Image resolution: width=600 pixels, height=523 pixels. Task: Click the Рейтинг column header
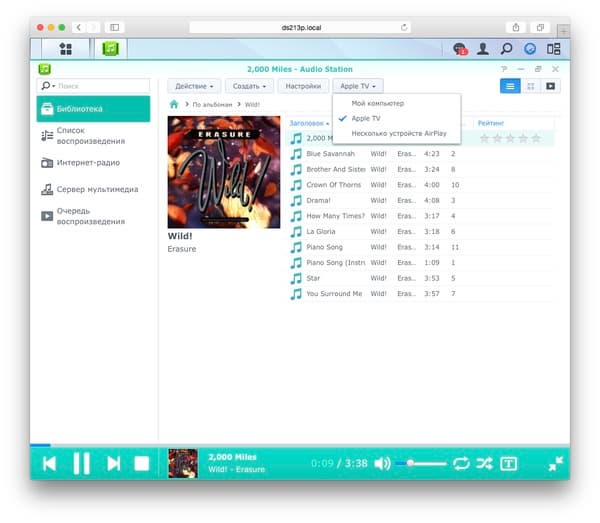click(x=491, y=123)
